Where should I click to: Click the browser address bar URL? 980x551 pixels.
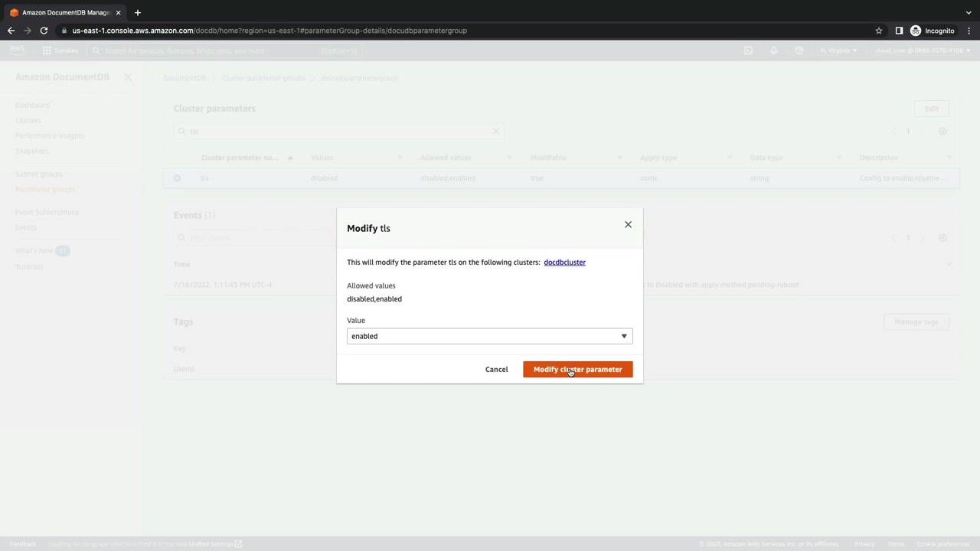(x=269, y=31)
